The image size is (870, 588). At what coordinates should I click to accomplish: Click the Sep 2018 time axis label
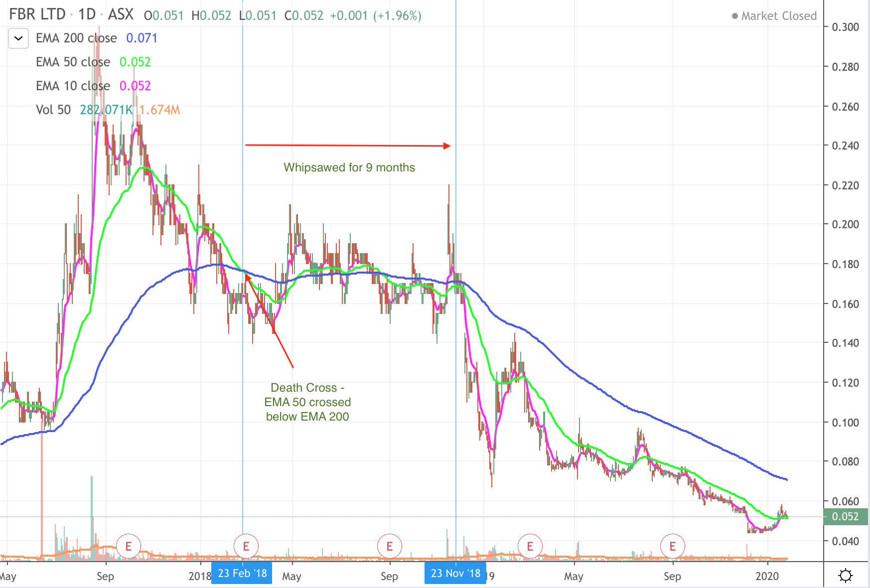click(389, 577)
